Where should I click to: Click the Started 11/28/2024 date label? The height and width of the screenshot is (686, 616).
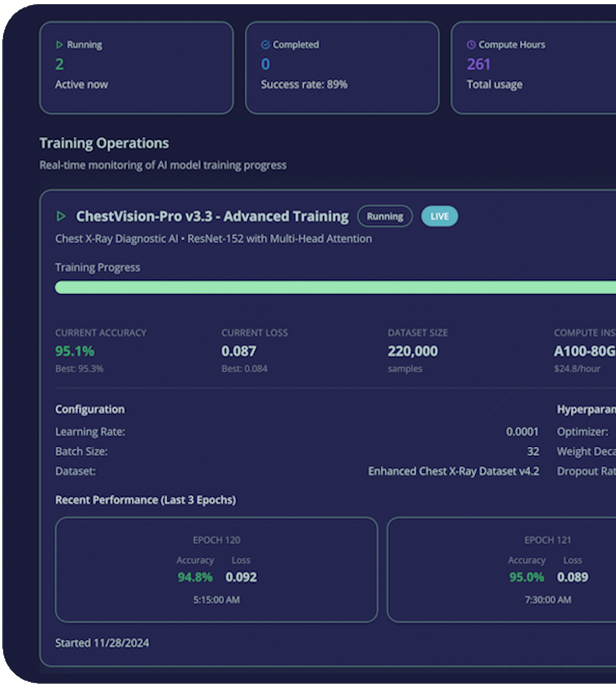tap(102, 642)
